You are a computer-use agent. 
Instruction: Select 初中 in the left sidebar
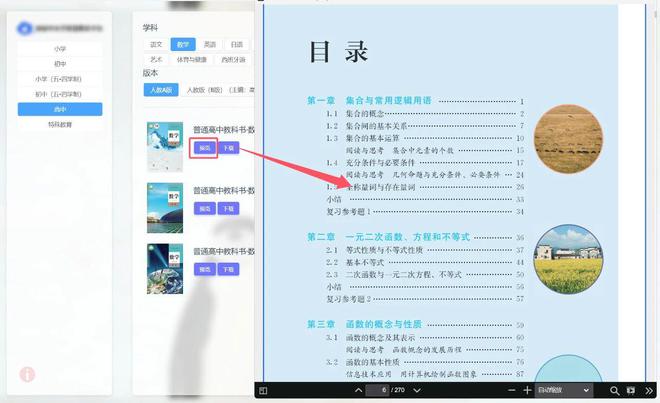[x=60, y=64]
